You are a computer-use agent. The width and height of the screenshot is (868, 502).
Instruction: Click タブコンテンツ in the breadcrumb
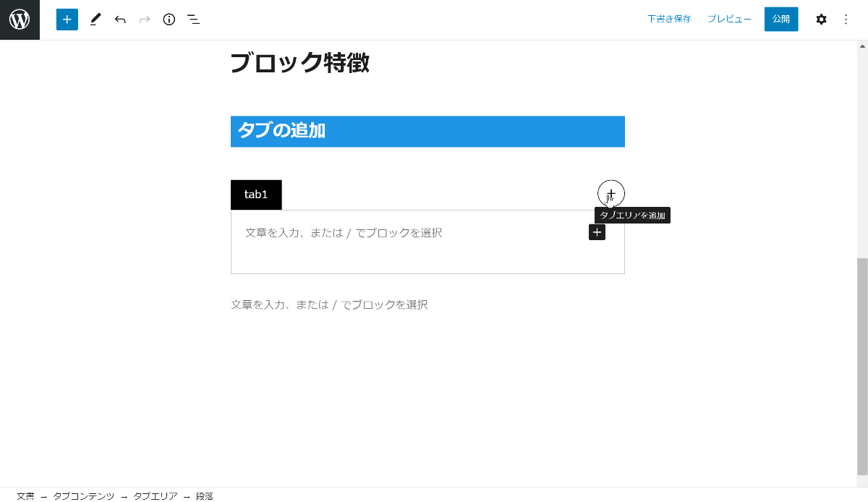(x=84, y=496)
